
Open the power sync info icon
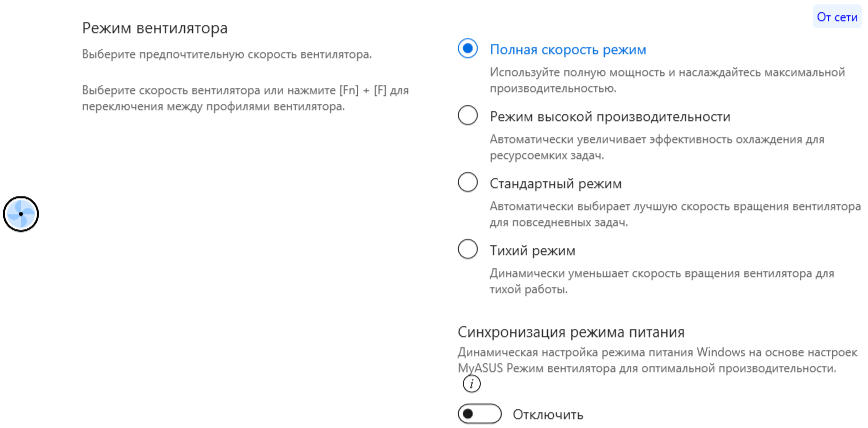pyautogui.click(x=471, y=384)
